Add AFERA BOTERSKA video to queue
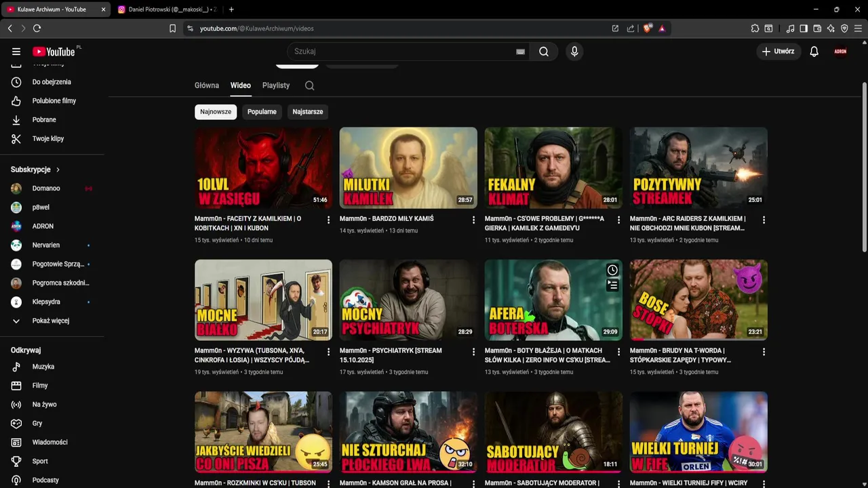 coord(612,285)
